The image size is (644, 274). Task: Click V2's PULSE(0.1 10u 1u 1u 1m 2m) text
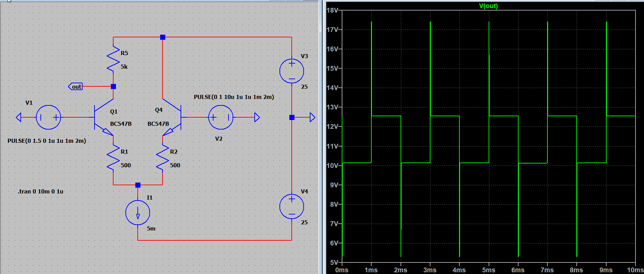click(234, 97)
